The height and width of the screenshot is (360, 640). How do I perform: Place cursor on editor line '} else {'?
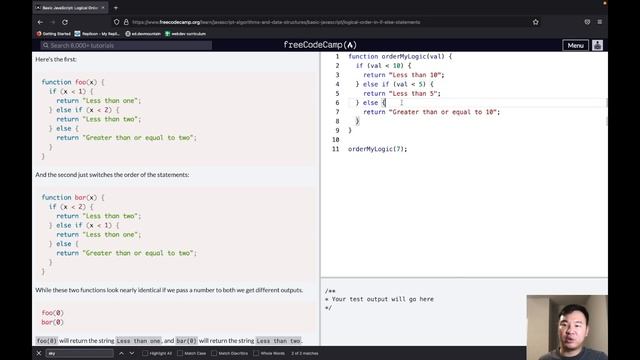point(370,103)
